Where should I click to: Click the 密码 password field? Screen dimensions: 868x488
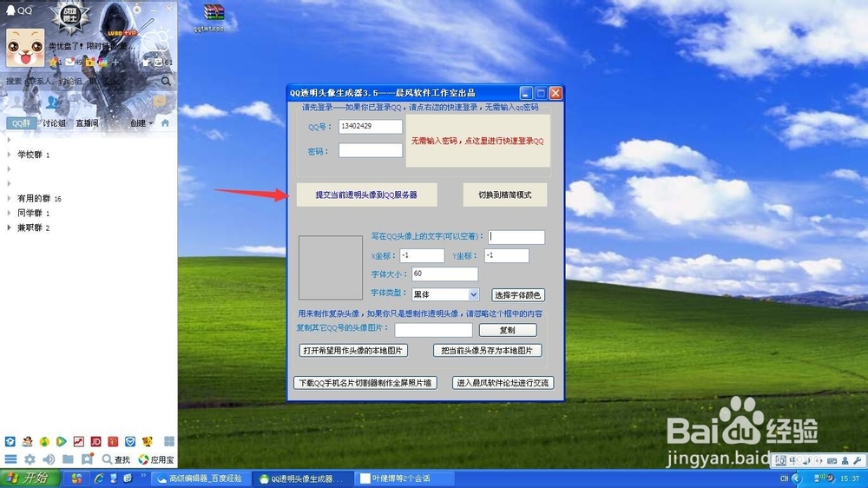click(371, 150)
